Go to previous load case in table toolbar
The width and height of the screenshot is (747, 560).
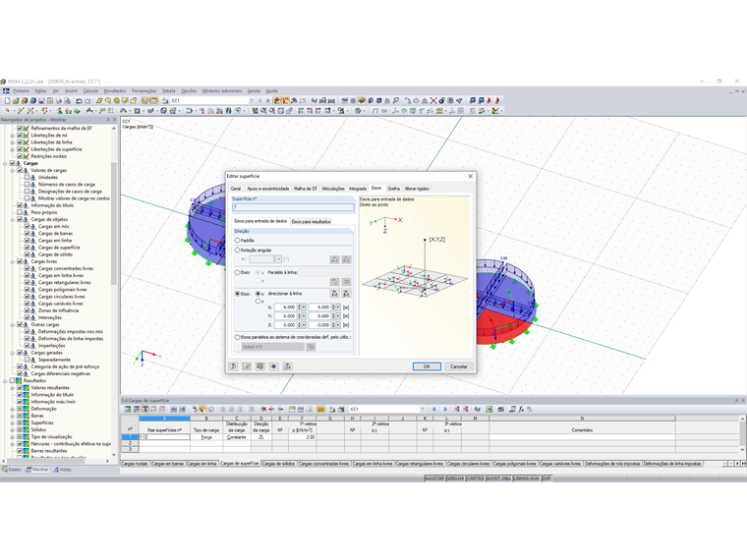tap(434, 409)
